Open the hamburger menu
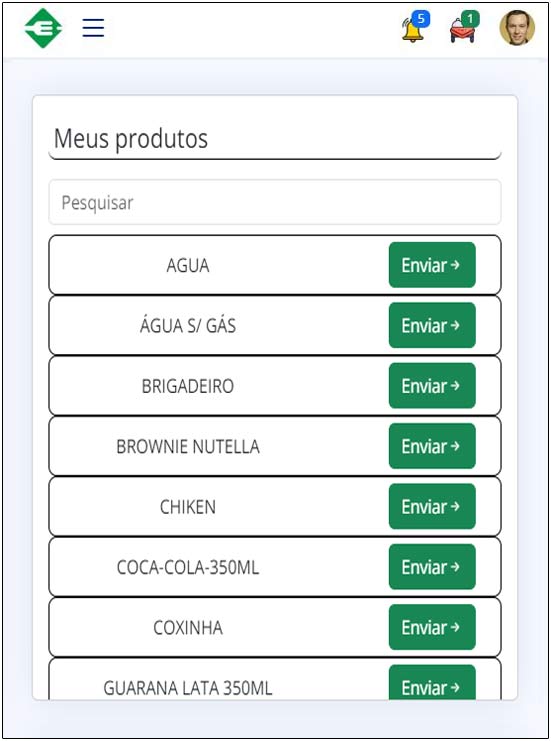Screen dimensions: 551x741 [x=93, y=28]
